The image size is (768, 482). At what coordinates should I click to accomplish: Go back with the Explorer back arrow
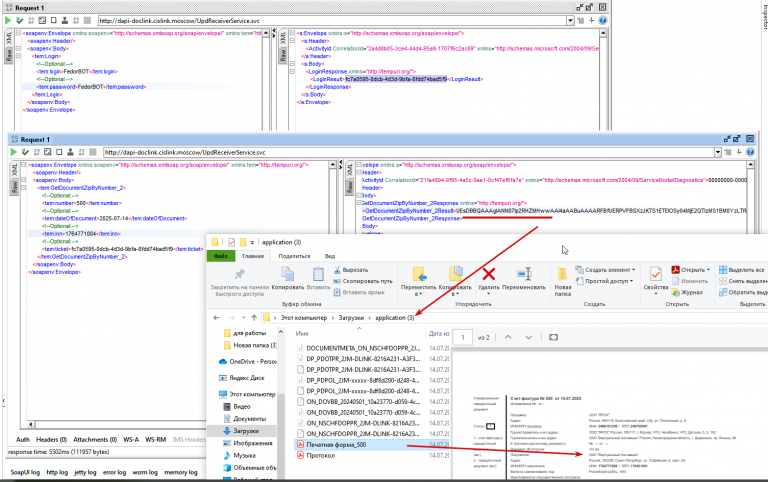click(216, 318)
